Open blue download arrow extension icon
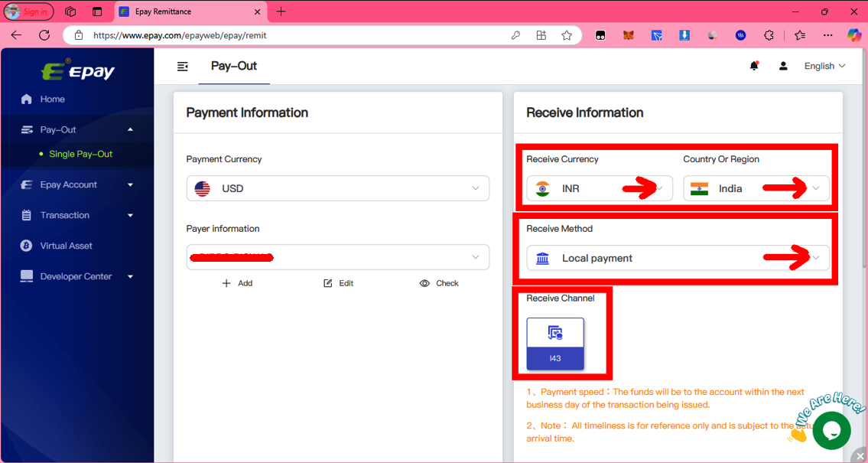 click(x=684, y=35)
